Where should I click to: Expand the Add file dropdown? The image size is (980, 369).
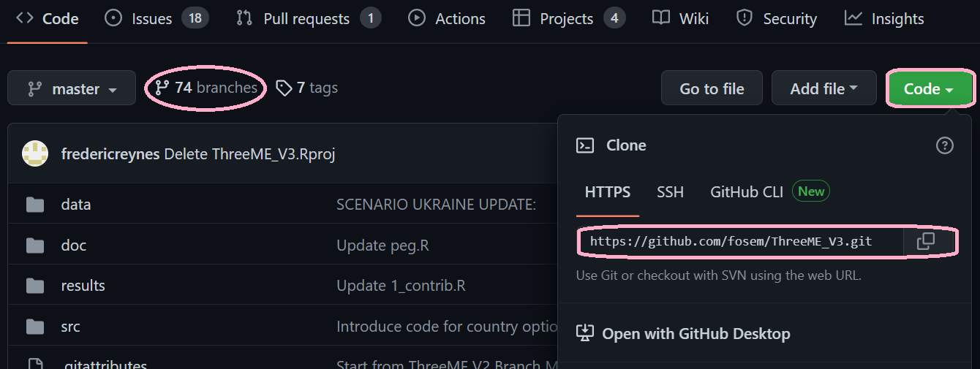pyautogui.click(x=823, y=88)
